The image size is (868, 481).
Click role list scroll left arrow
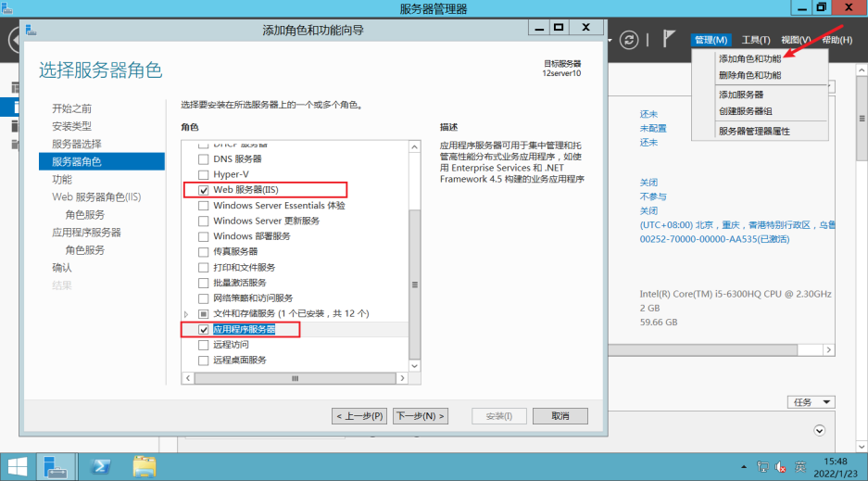coord(188,378)
